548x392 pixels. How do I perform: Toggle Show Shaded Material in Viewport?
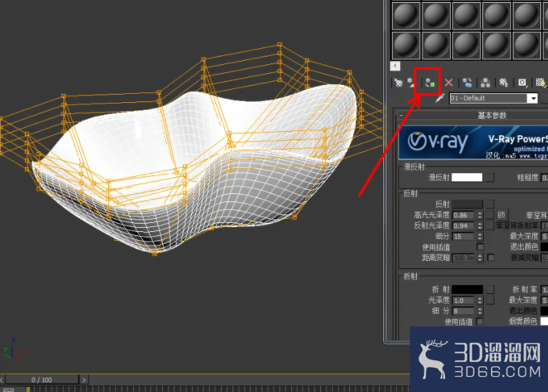pyautogui.click(x=540, y=83)
